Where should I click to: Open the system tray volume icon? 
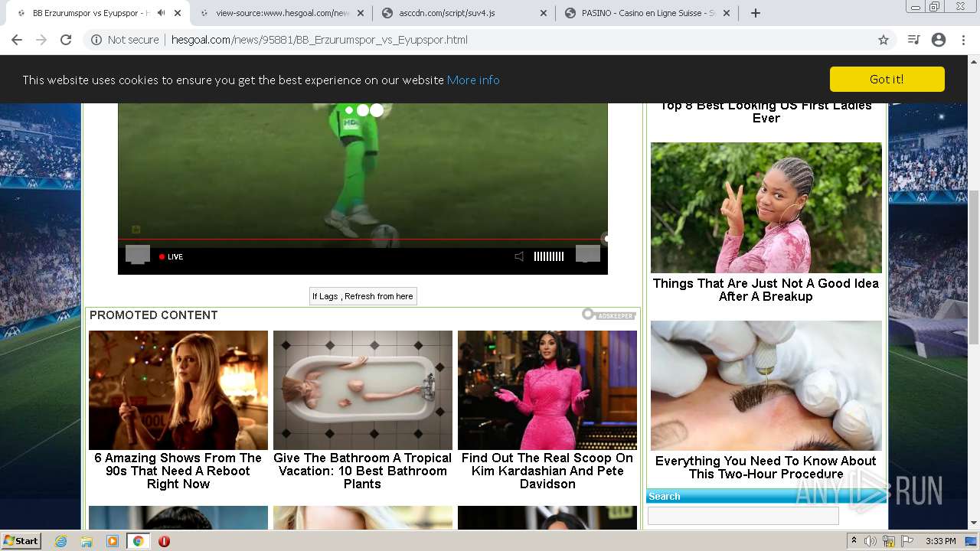click(x=871, y=541)
